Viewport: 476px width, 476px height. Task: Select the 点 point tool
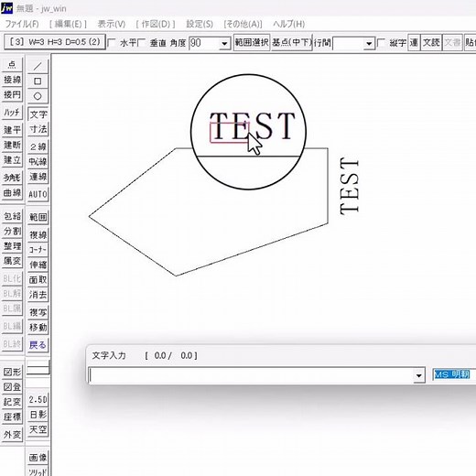coord(12,65)
